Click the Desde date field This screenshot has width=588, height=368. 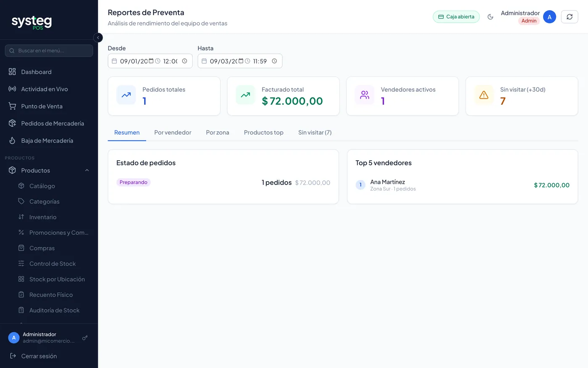(x=134, y=61)
